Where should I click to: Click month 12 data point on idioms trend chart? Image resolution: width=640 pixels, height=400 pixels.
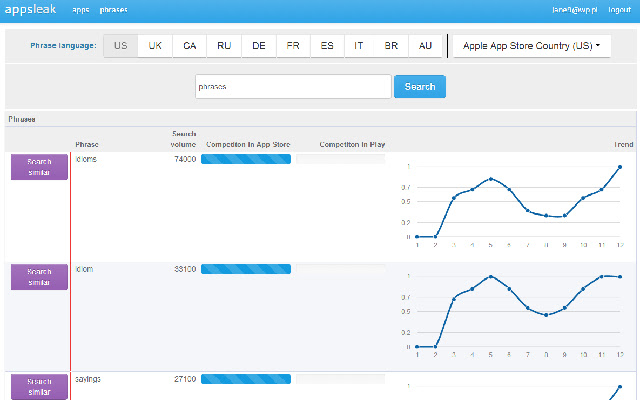(x=620, y=167)
